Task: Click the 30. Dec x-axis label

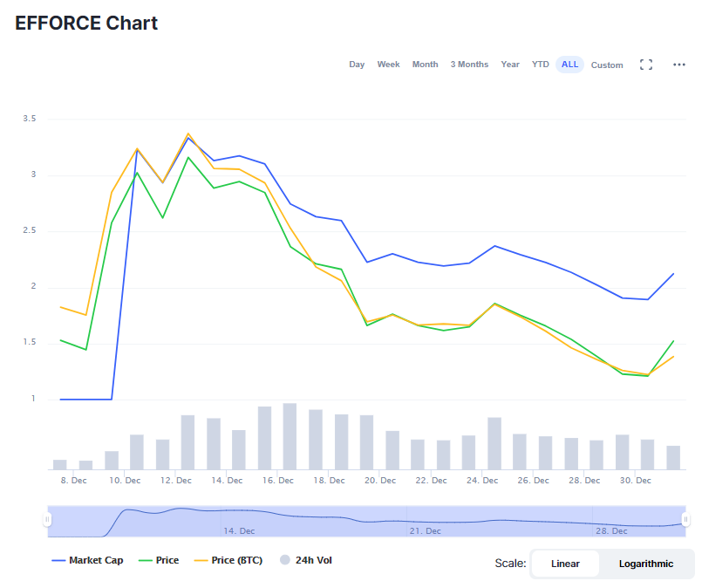Action: [636, 480]
